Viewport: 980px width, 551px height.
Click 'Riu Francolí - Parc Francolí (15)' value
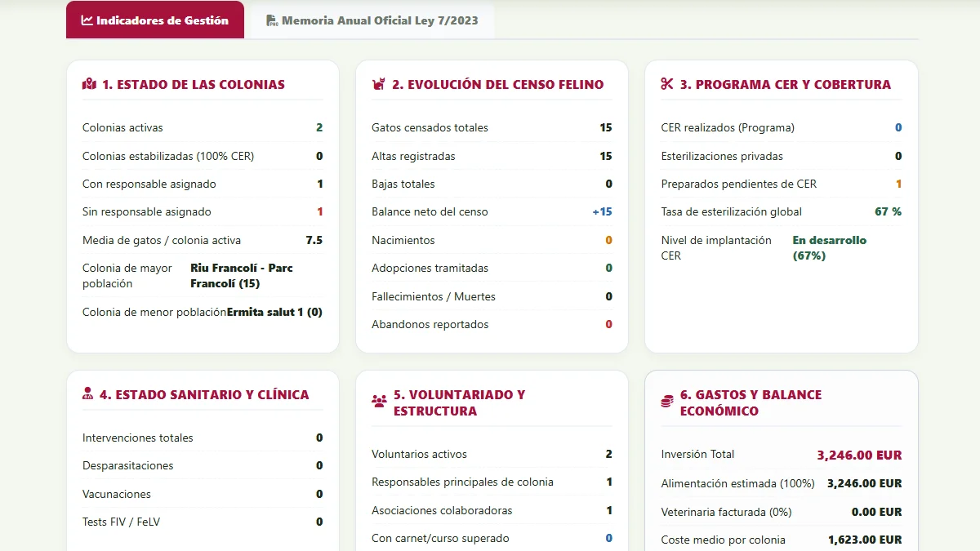click(242, 276)
